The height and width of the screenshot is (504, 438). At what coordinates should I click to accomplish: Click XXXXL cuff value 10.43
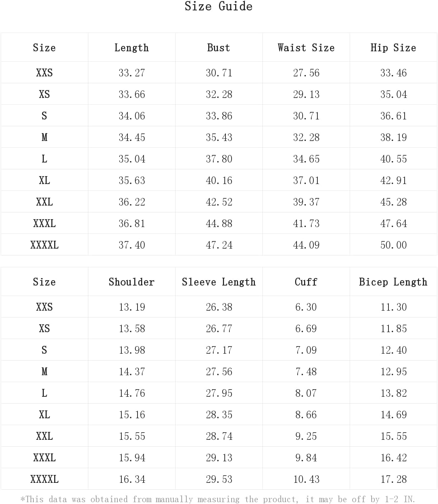coord(306,479)
